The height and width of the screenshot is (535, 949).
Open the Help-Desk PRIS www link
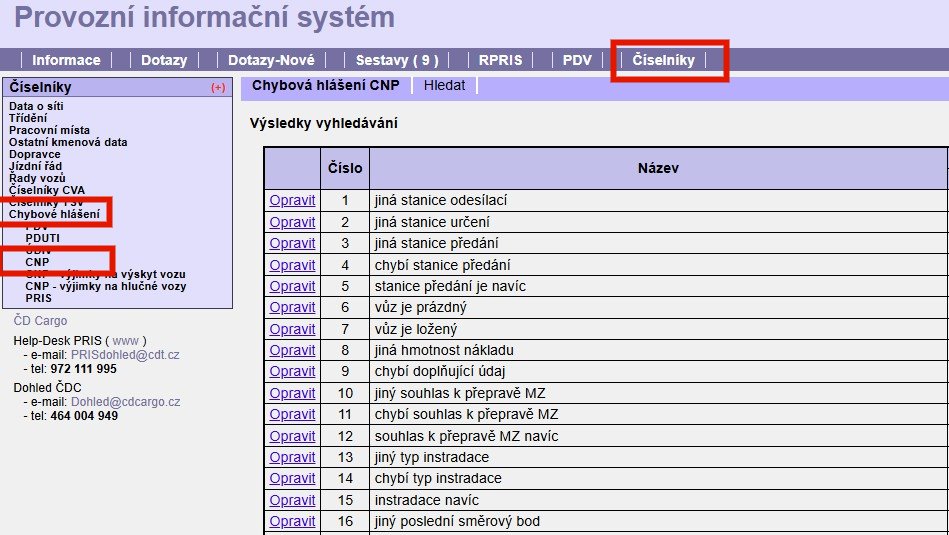pyautogui.click(x=125, y=341)
